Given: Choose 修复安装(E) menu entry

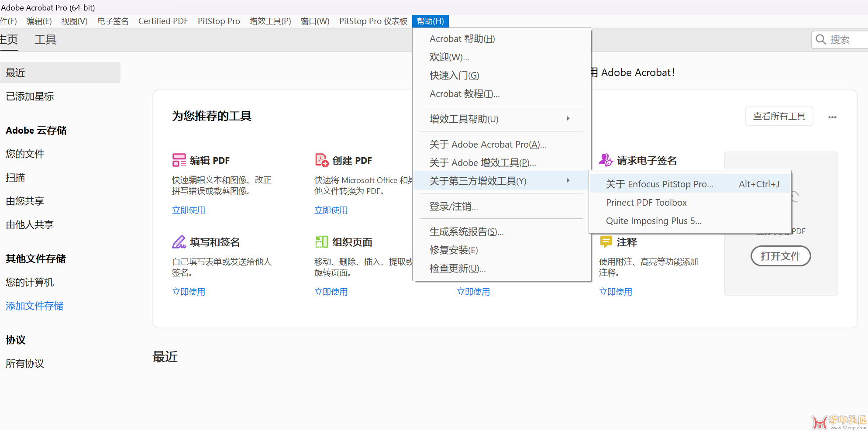Looking at the screenshot, I should (502, 250).
